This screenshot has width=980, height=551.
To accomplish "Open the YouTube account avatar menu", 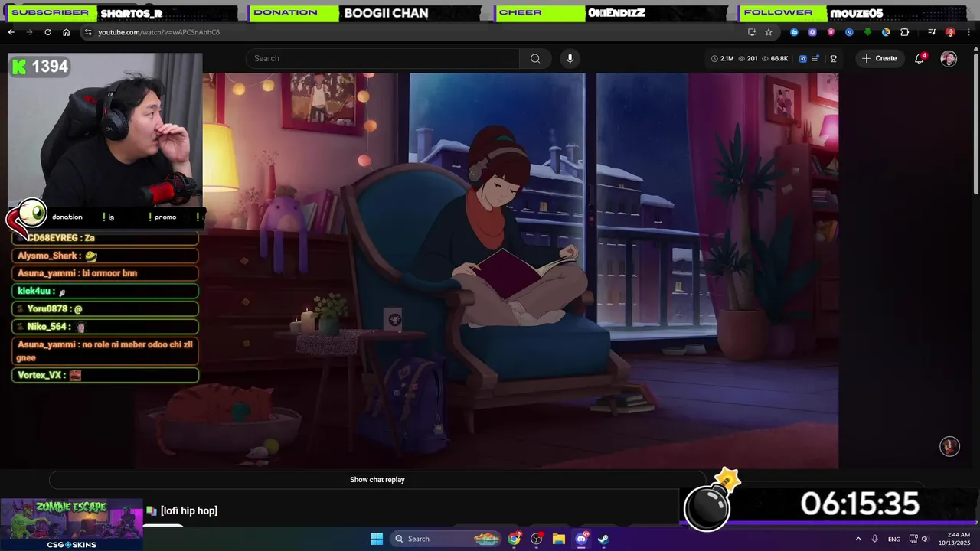I will tap(949, 58).
